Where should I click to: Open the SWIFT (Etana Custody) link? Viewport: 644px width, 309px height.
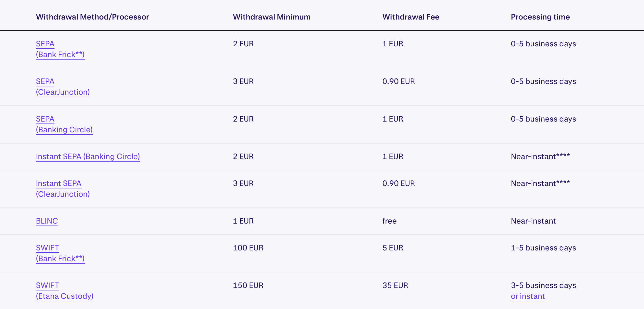(x=47, y=285)
